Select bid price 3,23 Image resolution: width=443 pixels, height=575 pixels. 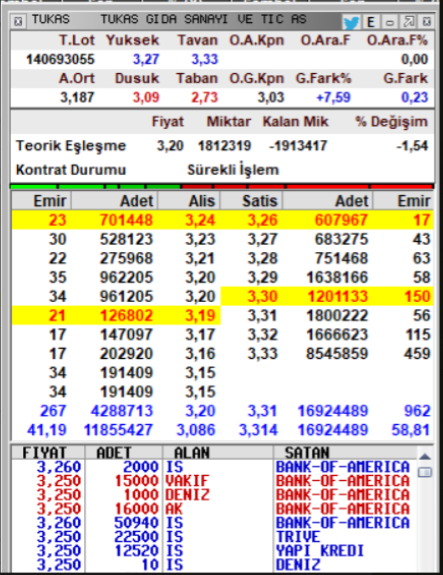click(x=200, y=239)
